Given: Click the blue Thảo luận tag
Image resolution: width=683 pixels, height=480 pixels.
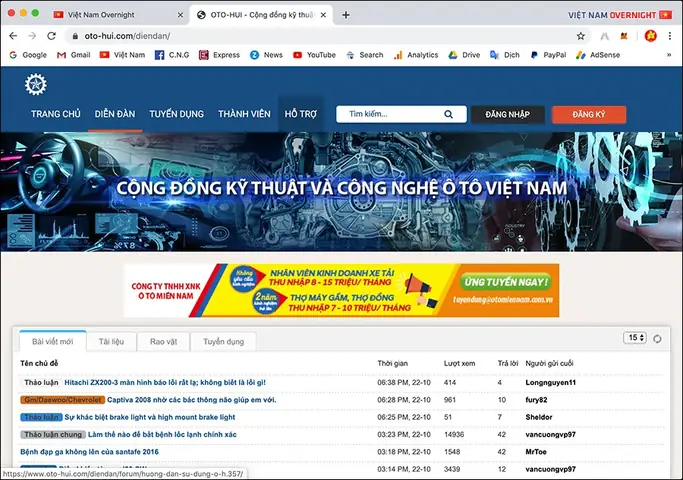Looking at the screenshot, I should 41,417.
